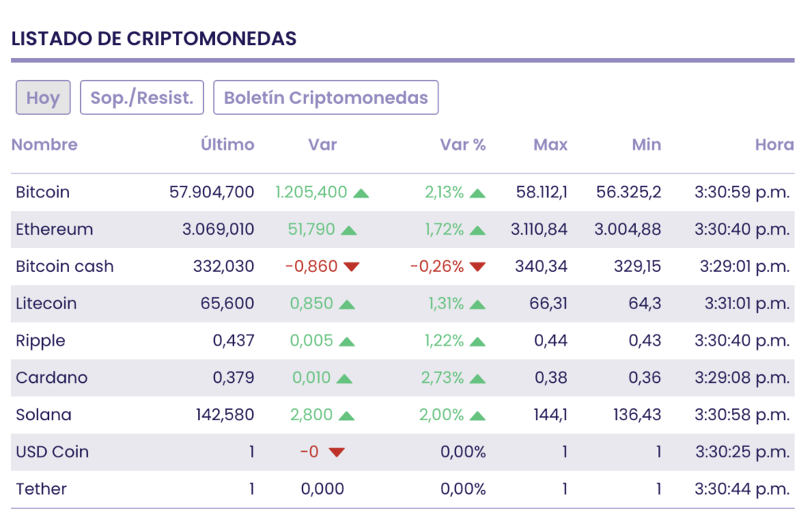Click the up arrow beside Litecoin 0,850

347,304
